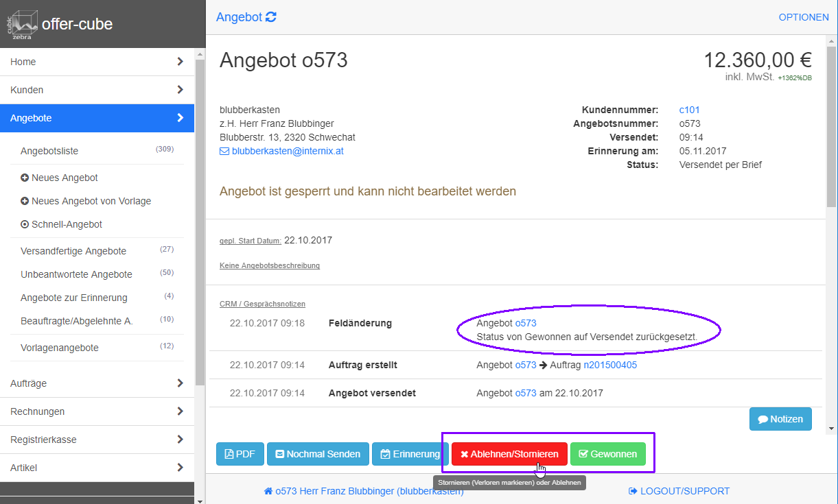Click the refresh icon beside Angebot header
Screen dimensions: 838x504
tap(271, 17)
